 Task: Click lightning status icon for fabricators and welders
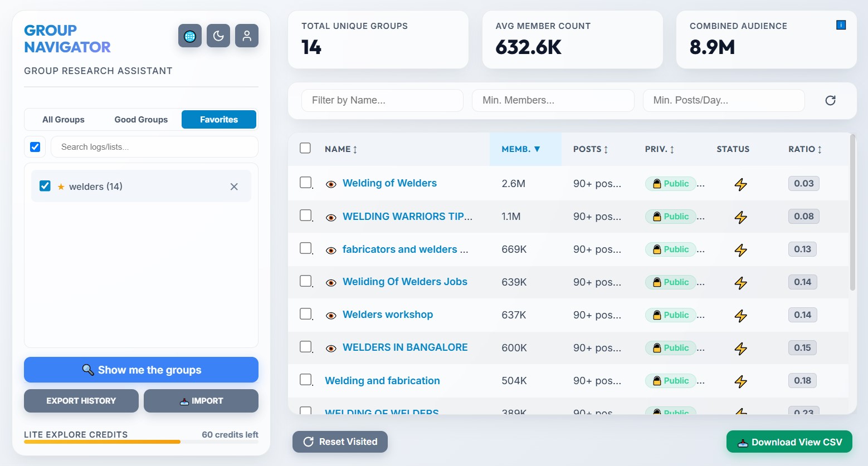740,250
